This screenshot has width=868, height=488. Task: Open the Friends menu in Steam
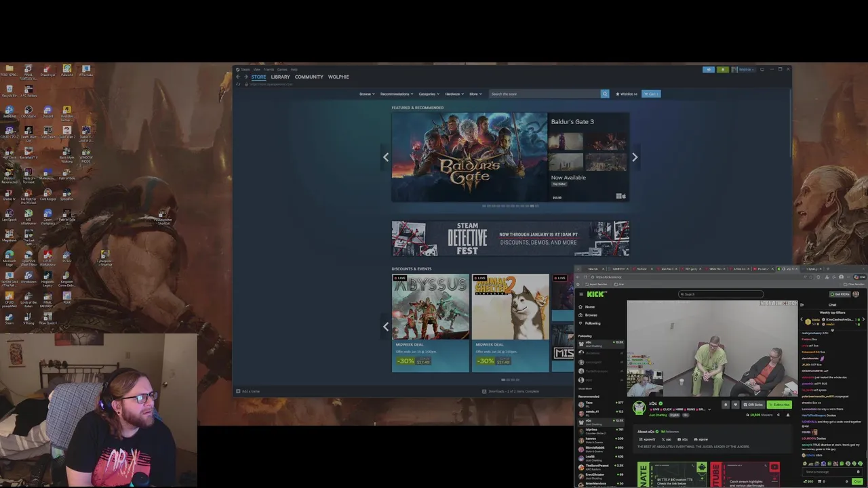coord(269,69)
